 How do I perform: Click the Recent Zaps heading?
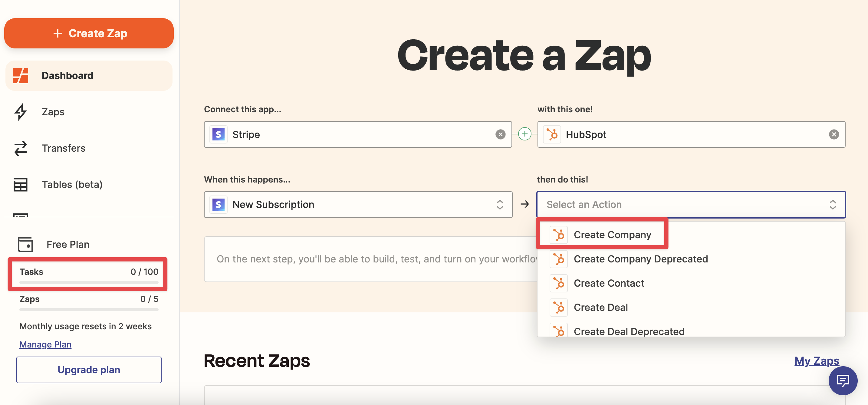click(x=257, y=361)
